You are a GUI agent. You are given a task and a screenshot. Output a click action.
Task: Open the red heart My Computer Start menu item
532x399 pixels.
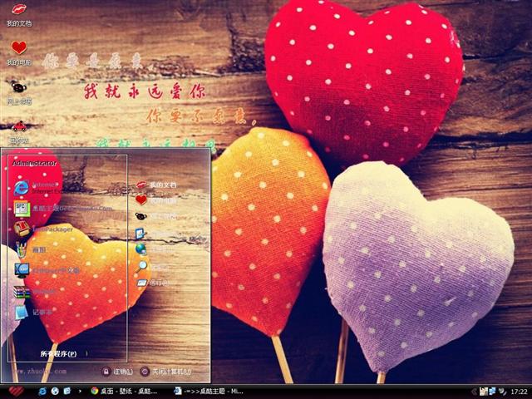click(156, 200)
